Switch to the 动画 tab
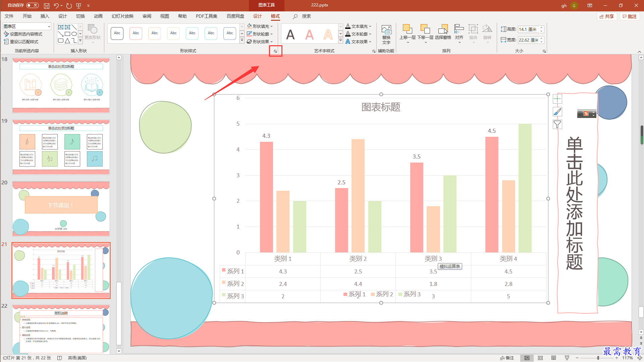Image resolution: width=644 pixels, height=362 pixels. (x=98, y=16)
